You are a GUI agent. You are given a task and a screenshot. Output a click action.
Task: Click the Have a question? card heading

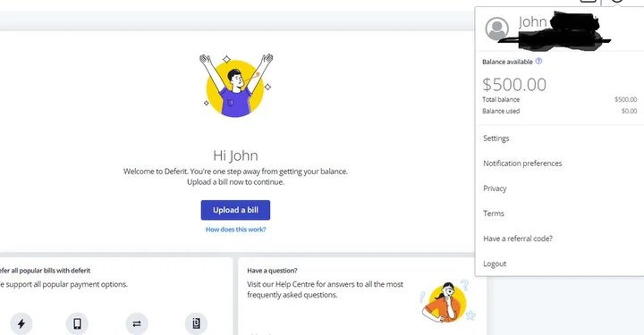pyautogui.click(x=272, y=270)
